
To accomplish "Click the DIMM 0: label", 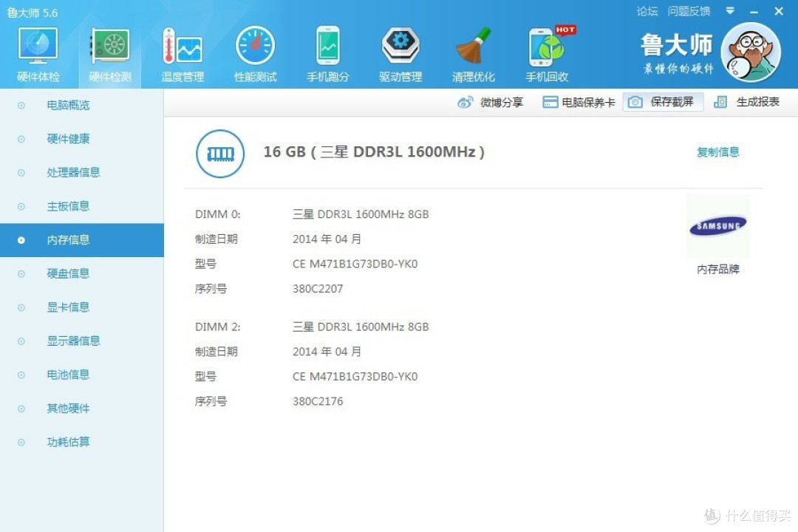I will 217,214.
